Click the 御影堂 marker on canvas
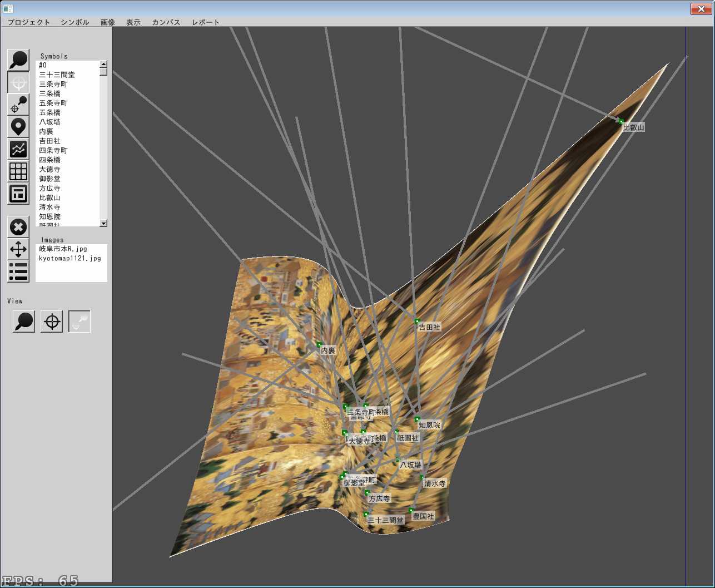Screen dimensions: 715x588 [x=343, y=477]
